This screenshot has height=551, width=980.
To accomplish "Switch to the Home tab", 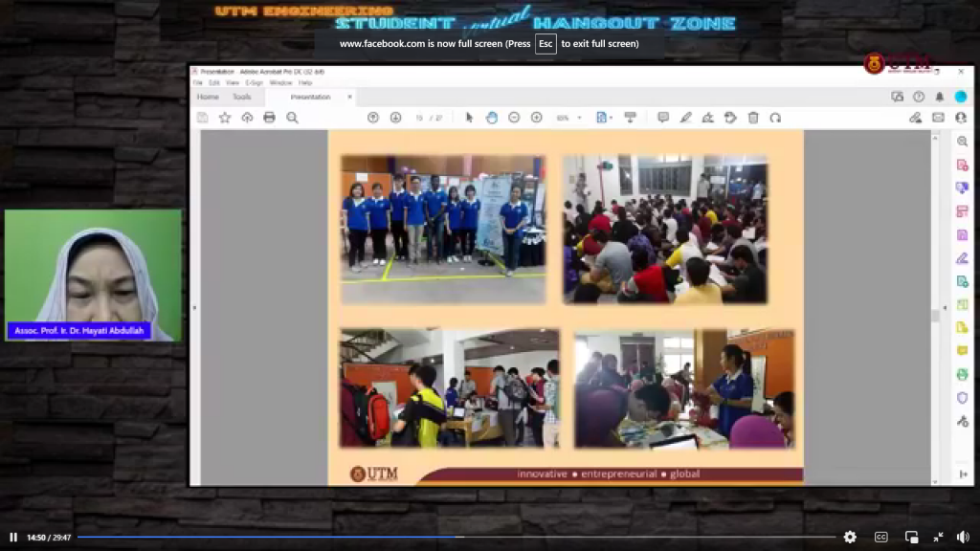I will pyautogui.click(x=208, y=97).
